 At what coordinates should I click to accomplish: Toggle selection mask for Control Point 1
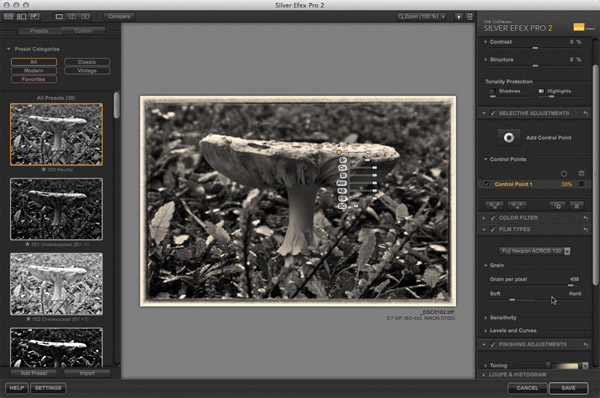pyautogui.click(x=582, y=184)
